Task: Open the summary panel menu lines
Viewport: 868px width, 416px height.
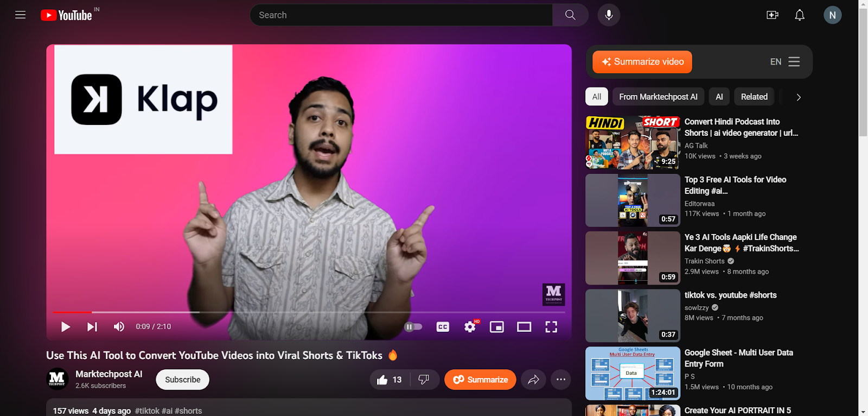Action: (x=794, y=62)
